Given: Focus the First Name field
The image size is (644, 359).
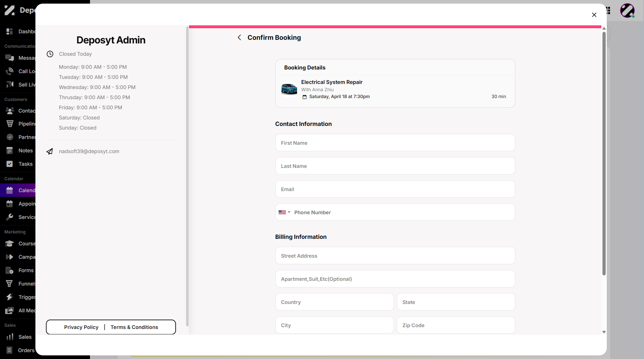Looking at the screenshot, I should (395, 143).
